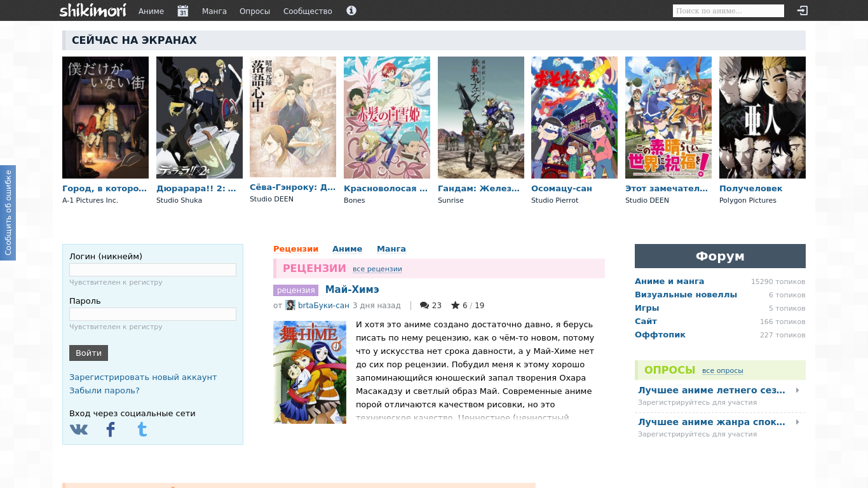Switch to the Манга tab in the content block
Viewport: 868px width, 488px height.
click(391, 249)
